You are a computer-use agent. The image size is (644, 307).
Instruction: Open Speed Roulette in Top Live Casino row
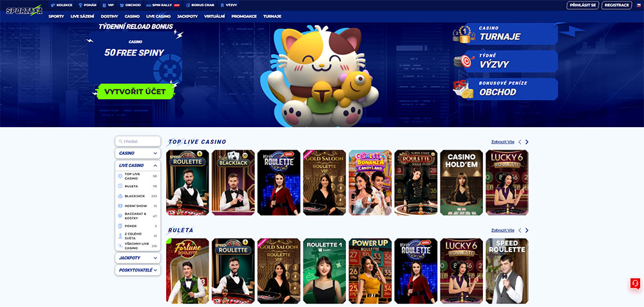[x=187, y=183]
